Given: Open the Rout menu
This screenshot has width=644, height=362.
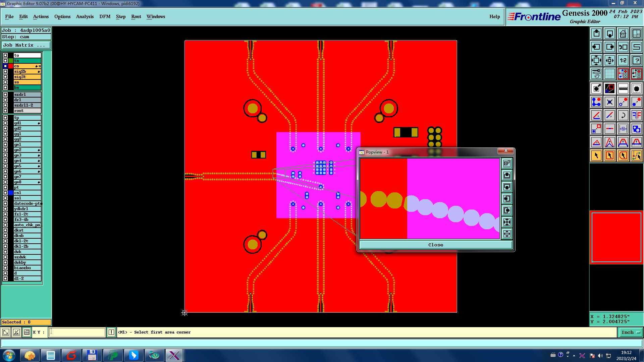Looking at the screenshot, I should pos(136,16).
